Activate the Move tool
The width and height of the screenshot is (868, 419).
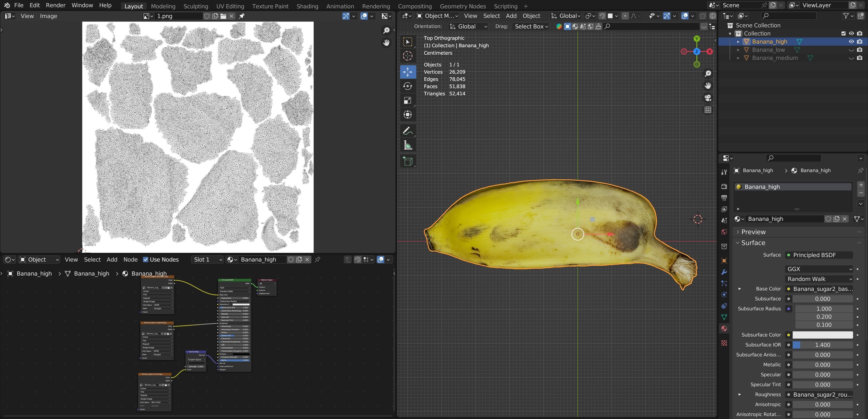[408, 72]
